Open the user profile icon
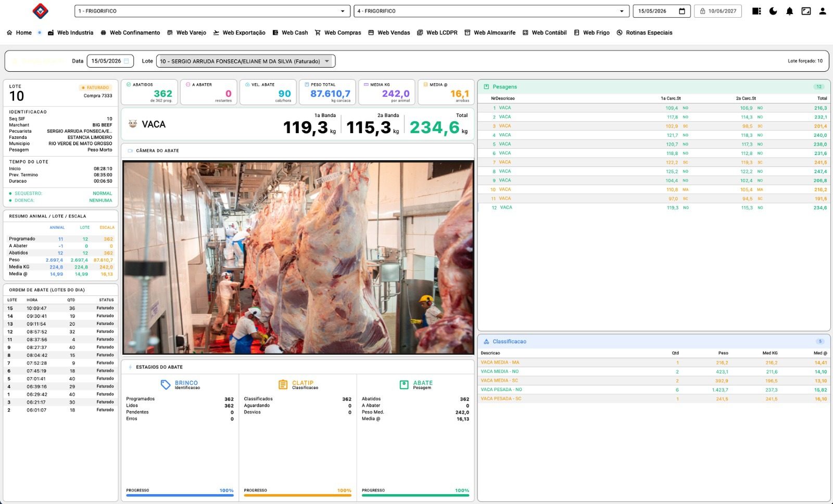 [823, 11]
